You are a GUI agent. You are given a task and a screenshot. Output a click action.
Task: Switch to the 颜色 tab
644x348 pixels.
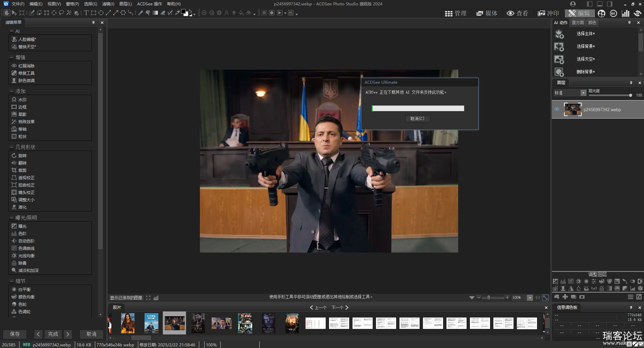(x=592, y=22)
